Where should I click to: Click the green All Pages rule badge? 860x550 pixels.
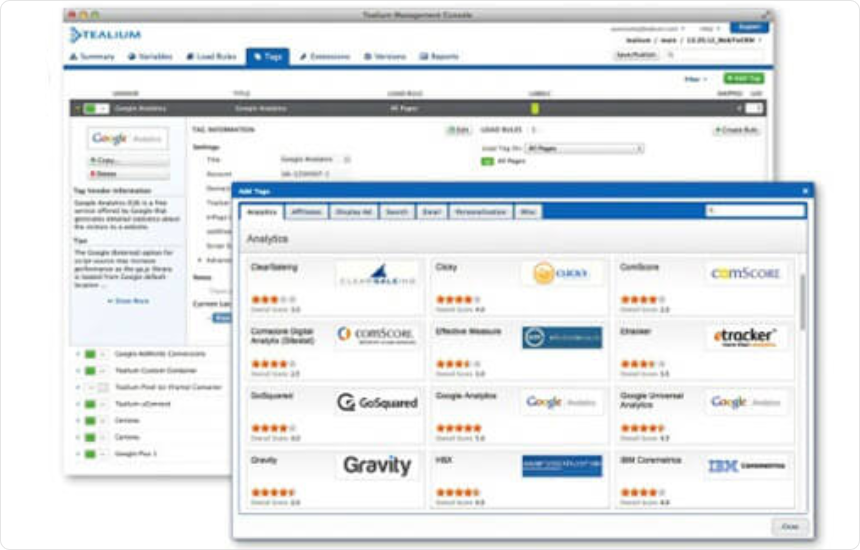coord(487,161)
